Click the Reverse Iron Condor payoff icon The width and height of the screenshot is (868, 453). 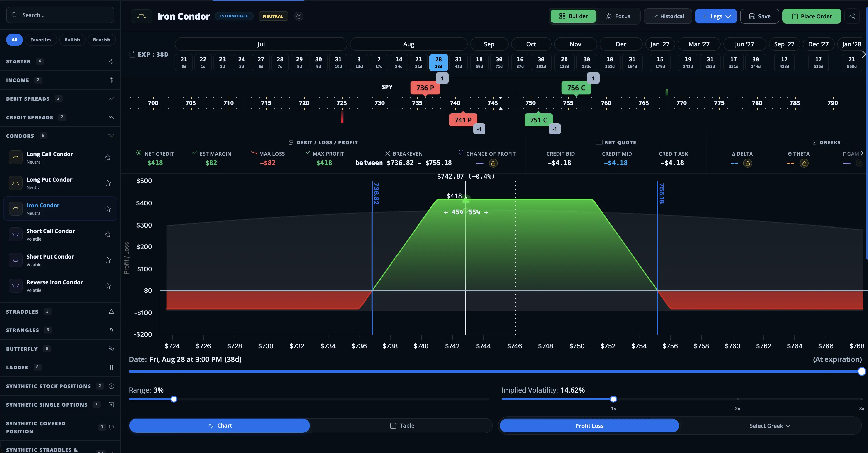[x=16, y=286]
